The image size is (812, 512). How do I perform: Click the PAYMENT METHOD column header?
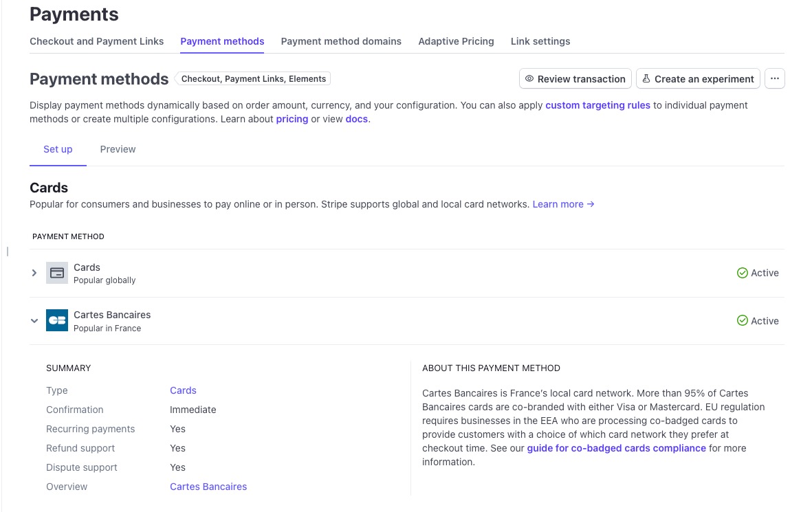point(68,236)
